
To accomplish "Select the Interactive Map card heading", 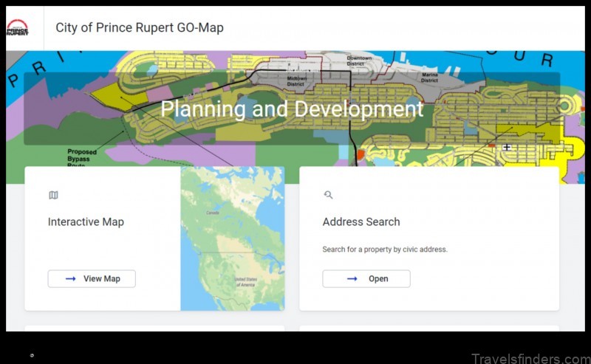I will coord(86,222).
